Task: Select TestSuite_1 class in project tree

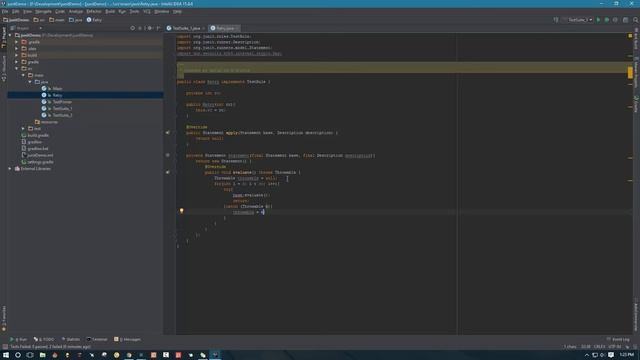Action: coord(57,109)
